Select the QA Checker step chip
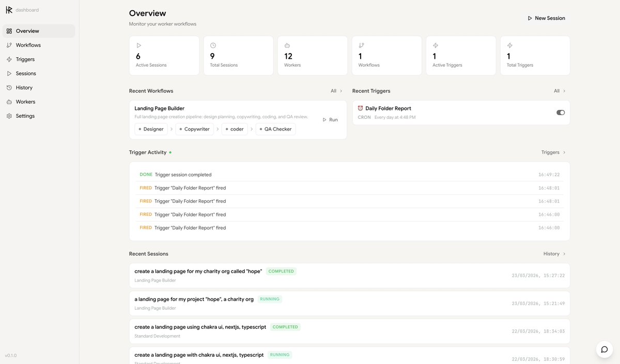The image size is (620, 364). coord(275,129)
